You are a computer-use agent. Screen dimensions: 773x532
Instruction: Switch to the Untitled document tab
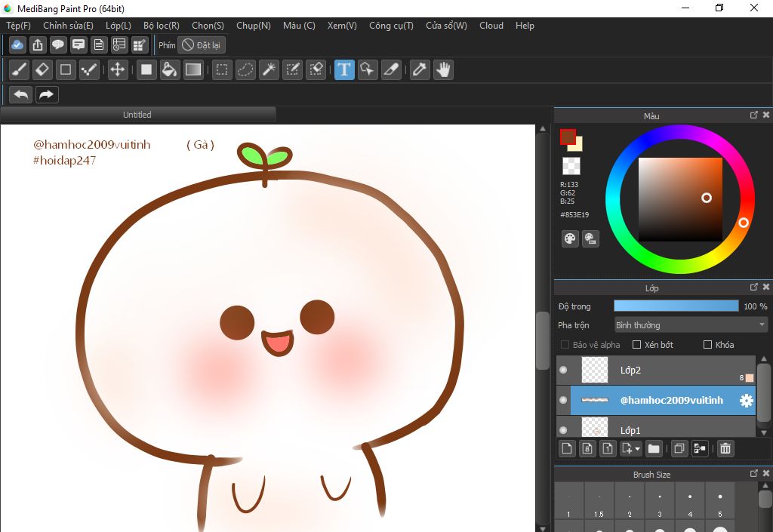[137, 115]
